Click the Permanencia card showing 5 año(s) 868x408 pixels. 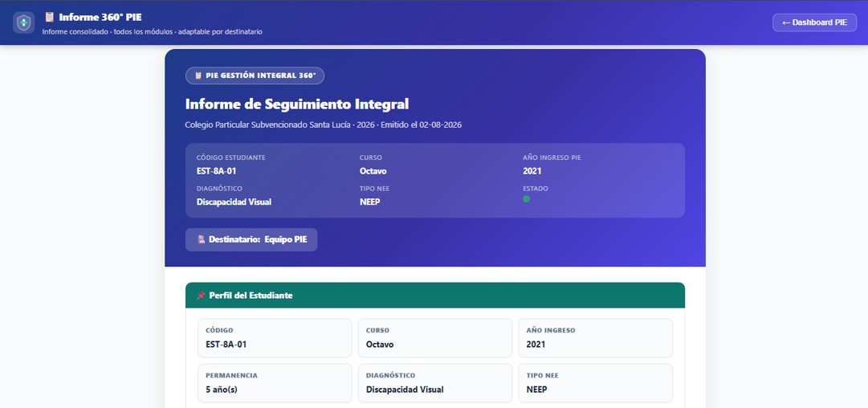275,383
